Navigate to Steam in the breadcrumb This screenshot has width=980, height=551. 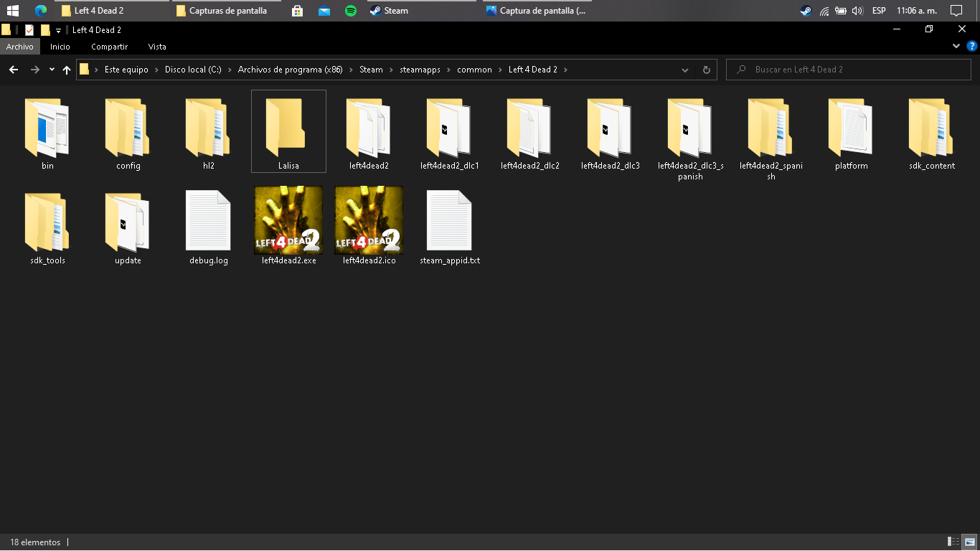pyautogui.click(x=371, y=70)
